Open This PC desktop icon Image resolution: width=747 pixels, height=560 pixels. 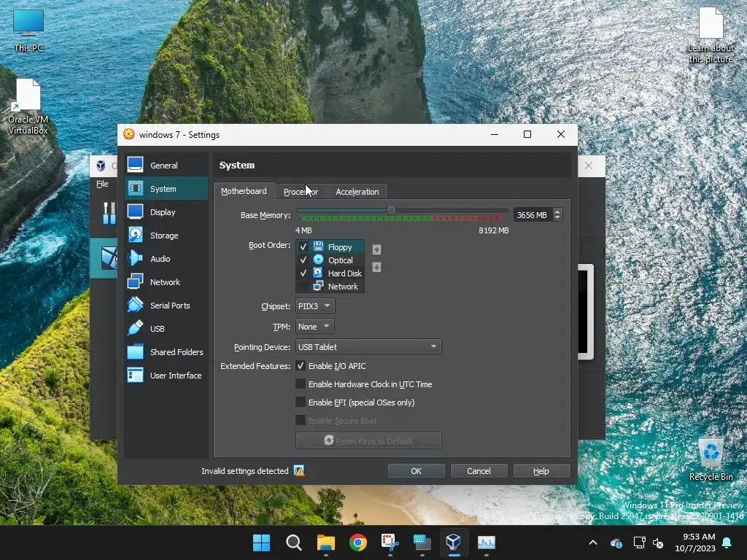28,31
